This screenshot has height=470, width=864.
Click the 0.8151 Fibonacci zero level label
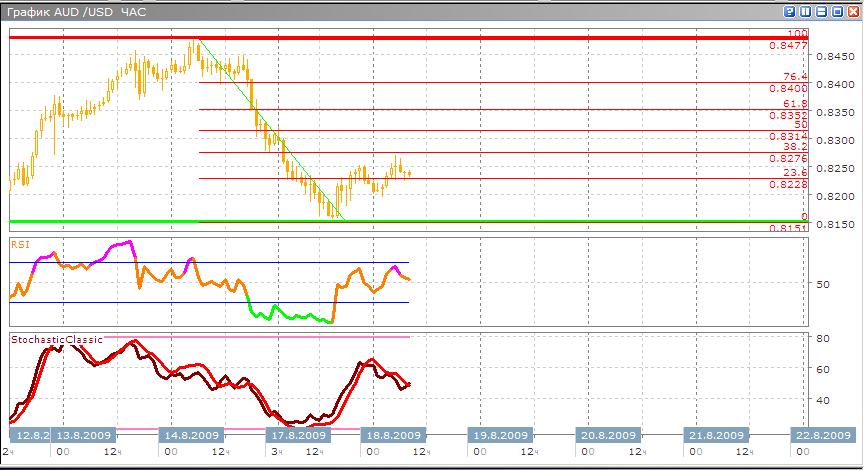pyautogui.click(x=788, y=228)
